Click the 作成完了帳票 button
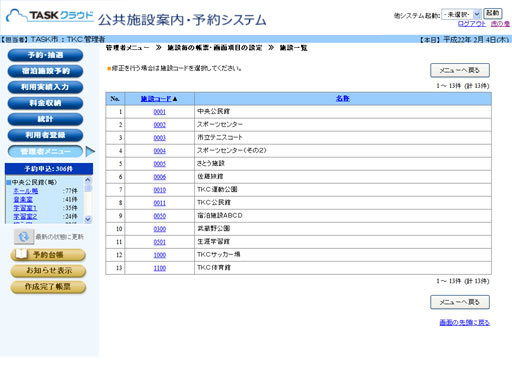 [x=48, y=287]
